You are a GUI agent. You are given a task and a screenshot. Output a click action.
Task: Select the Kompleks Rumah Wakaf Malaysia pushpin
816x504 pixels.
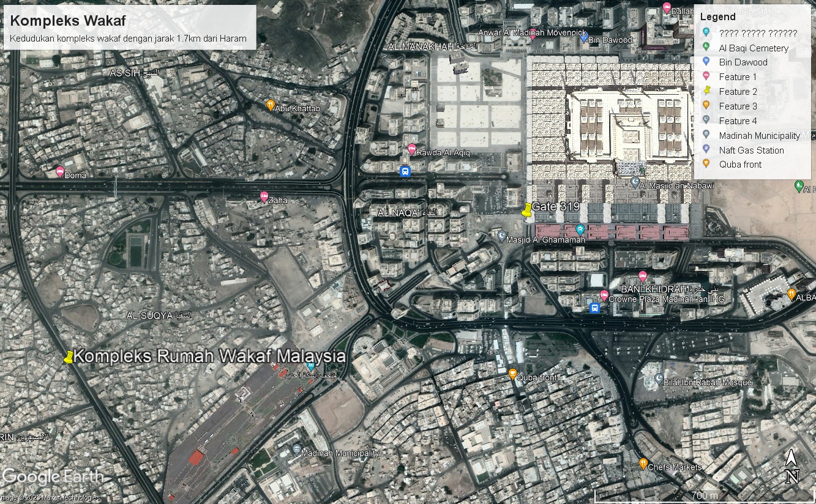click(69, 357)
